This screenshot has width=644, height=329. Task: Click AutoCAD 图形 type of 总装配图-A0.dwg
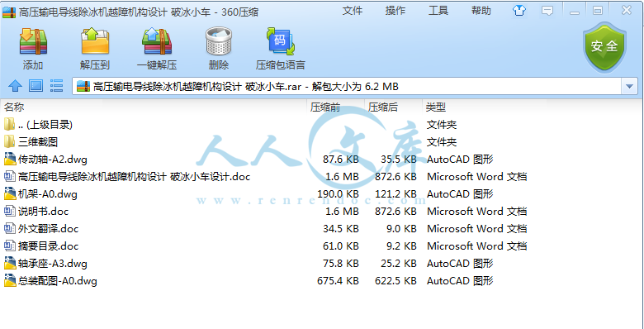pyautogui.click(x=460, y=281)
